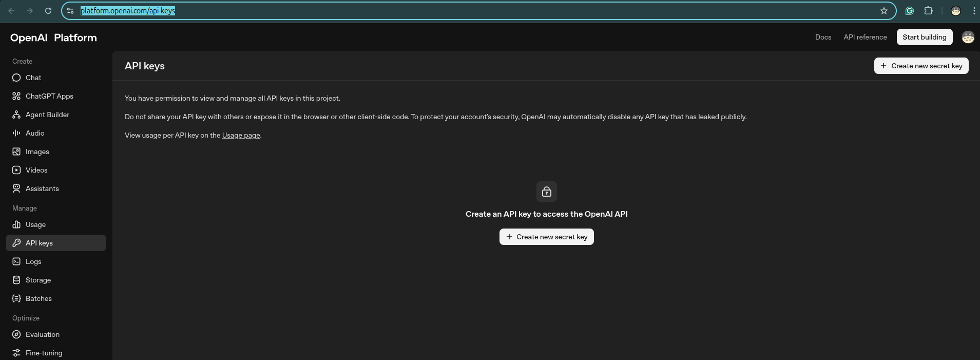Click the Optimize section label
The width and height of the screenshot is (980, 360).
(26, 318)
